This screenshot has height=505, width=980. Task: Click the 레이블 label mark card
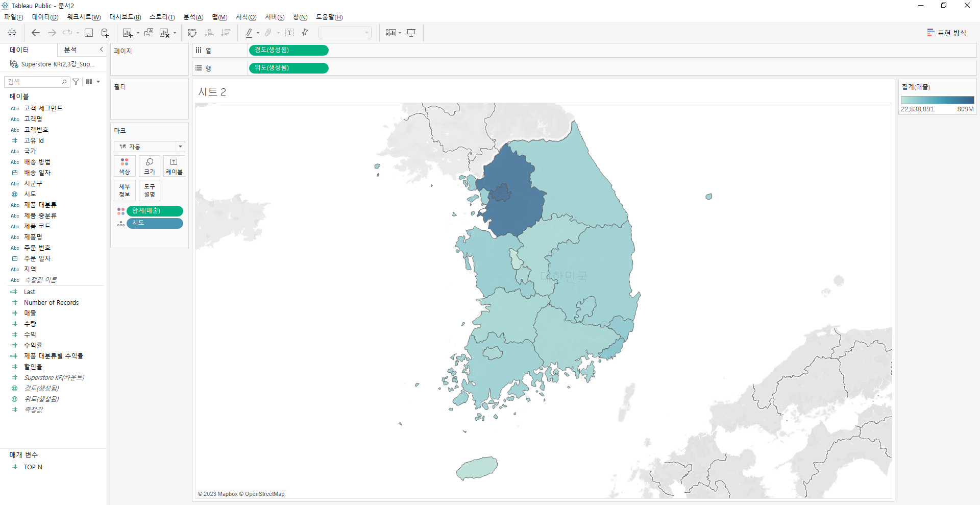coord(174,166)
